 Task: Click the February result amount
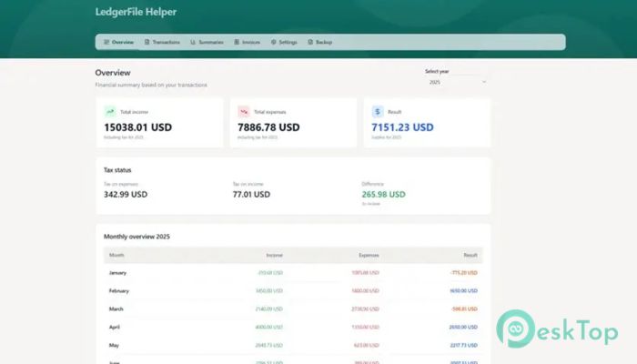tap(463, 291)
